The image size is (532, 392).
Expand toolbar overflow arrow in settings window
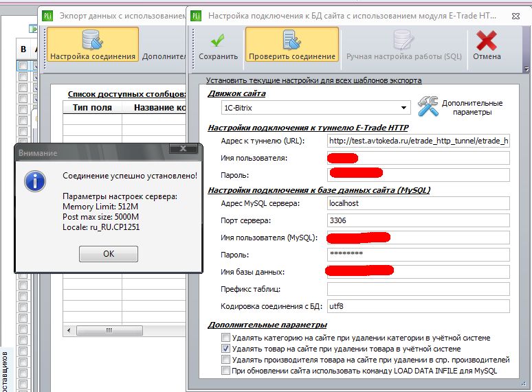(527, 69)
